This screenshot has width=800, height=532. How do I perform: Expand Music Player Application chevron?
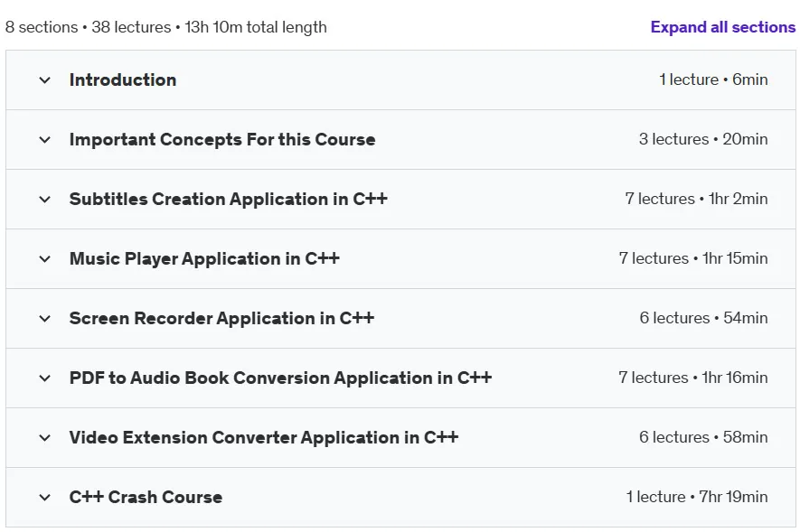(x=45, y=259)
